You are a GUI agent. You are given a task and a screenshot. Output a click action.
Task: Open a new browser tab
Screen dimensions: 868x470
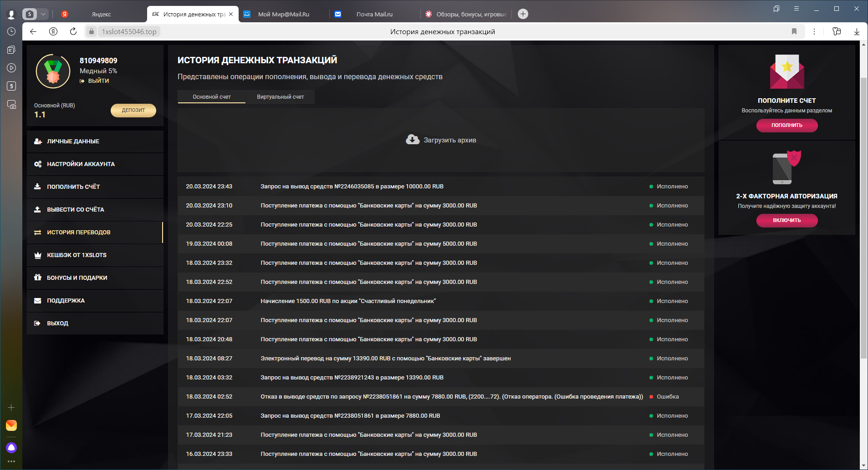tap(523, 14)
